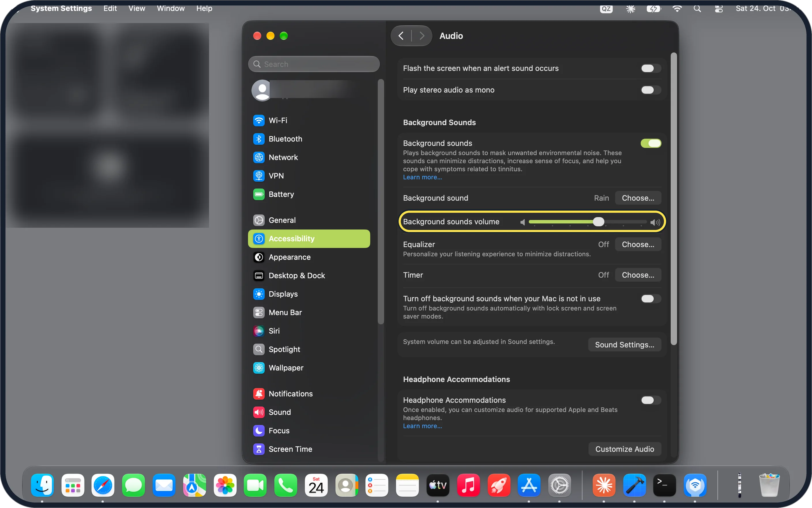The width and height of the screenshot is (812, 508).
Task: Open Spotlight settings pane
Action: 309,349
